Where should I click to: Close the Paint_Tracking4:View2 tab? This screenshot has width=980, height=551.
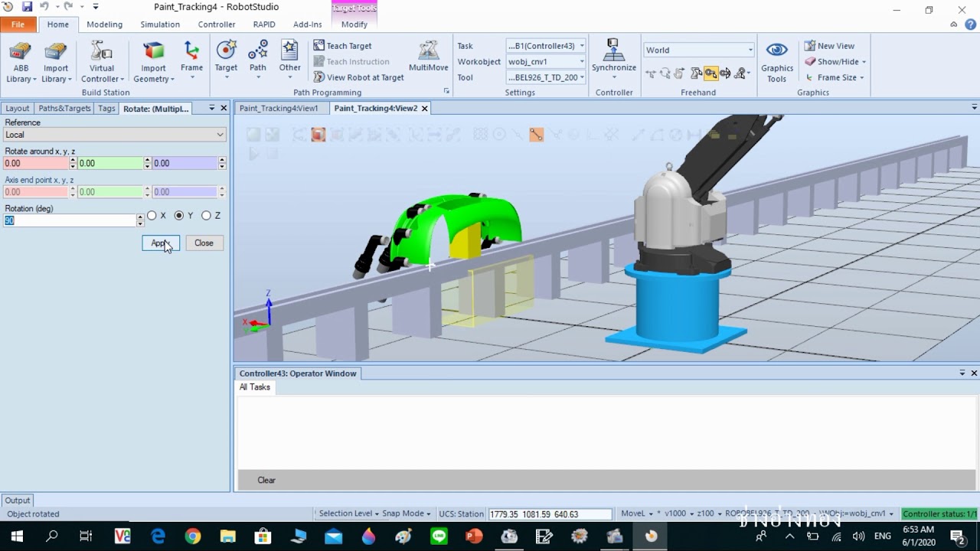pyautogui.click(x=424, y=109)
